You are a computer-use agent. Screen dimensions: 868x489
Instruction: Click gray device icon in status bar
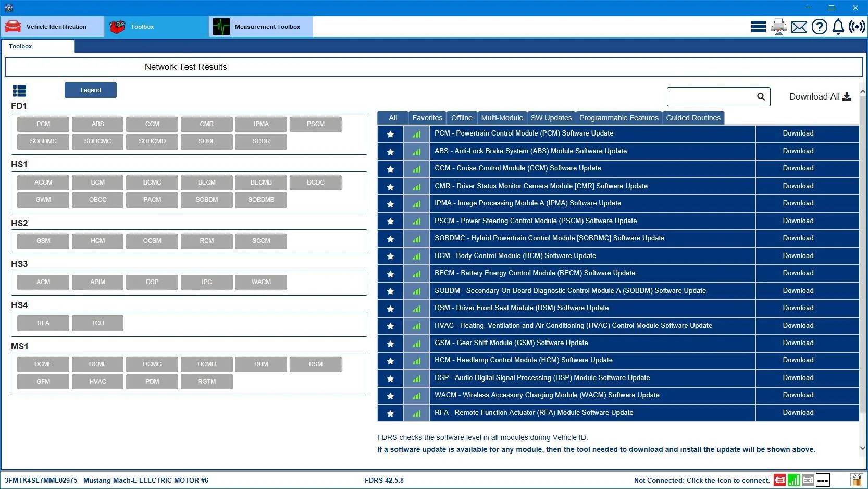pos(808,480)
